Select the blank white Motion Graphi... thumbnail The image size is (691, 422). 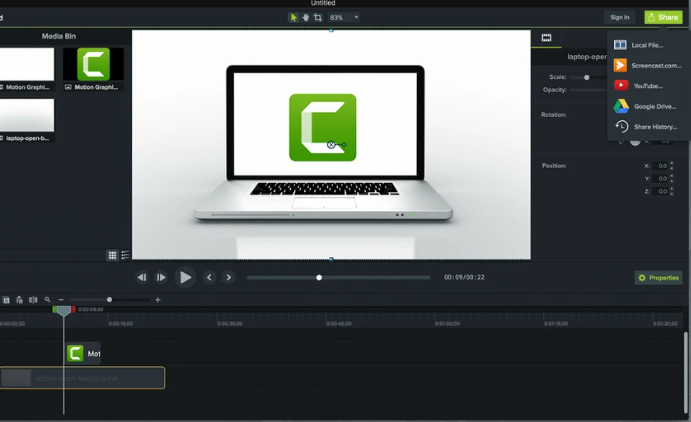pos(27,64)
